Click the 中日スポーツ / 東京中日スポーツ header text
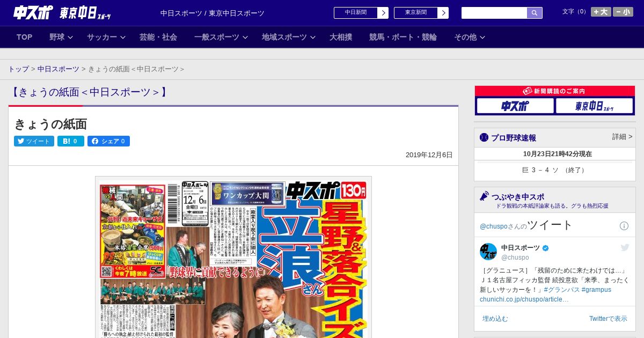Screen dimensions: 644x338 [x=213, y=13]
